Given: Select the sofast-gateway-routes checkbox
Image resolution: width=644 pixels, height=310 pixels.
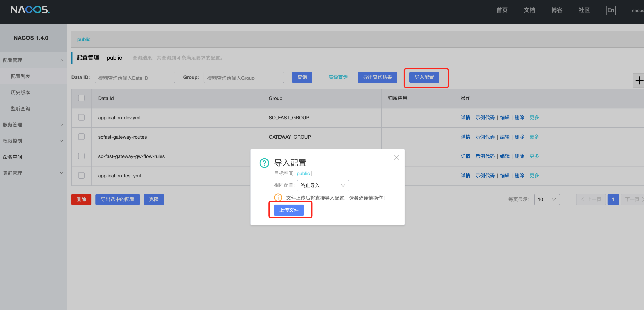Looking at the screenshot, I should point(81,137).
